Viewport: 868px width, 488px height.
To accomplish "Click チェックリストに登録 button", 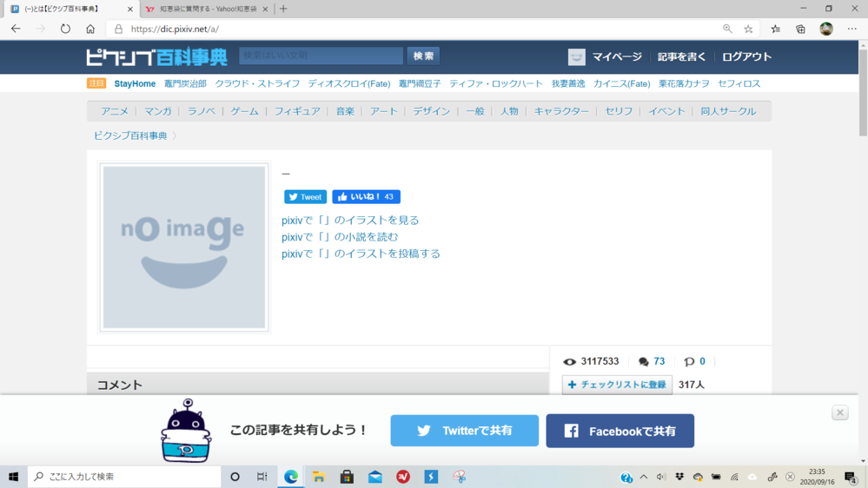I will pyautogui.click(x=617, y=385).
